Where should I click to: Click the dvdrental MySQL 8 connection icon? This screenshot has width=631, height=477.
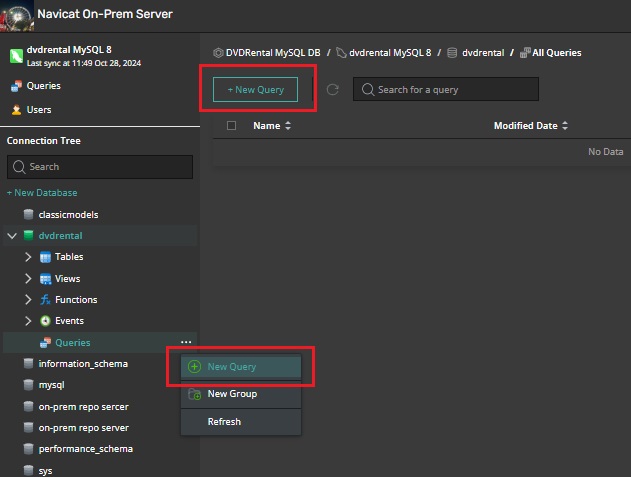[x=16, y=56]
